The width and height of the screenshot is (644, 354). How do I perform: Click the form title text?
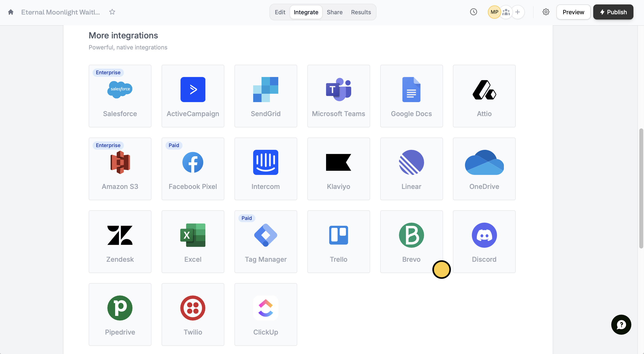click(60, 12)
